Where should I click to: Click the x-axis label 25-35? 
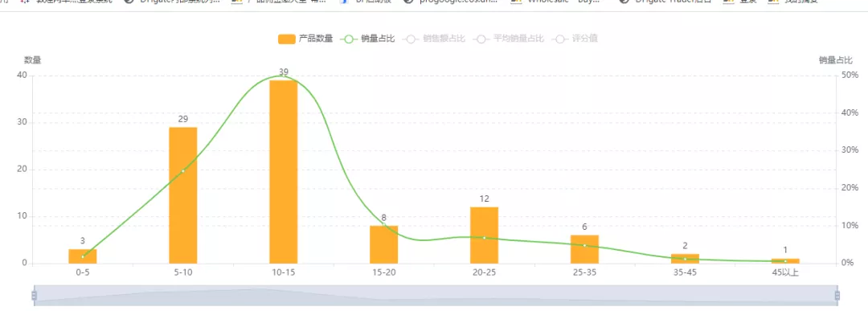tap(584, 272)
